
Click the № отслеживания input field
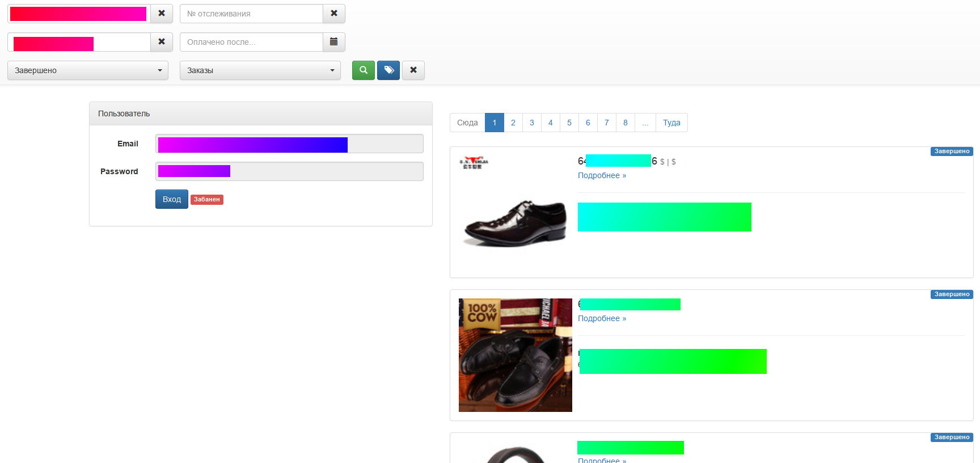(251, 14)
